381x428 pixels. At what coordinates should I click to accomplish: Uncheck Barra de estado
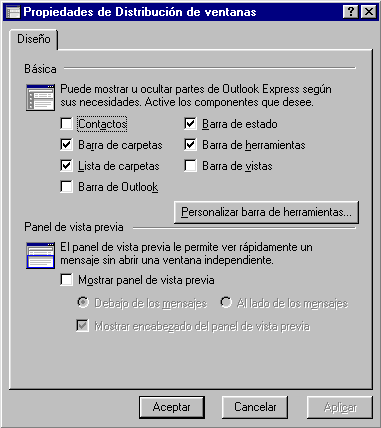pos(190,124)
